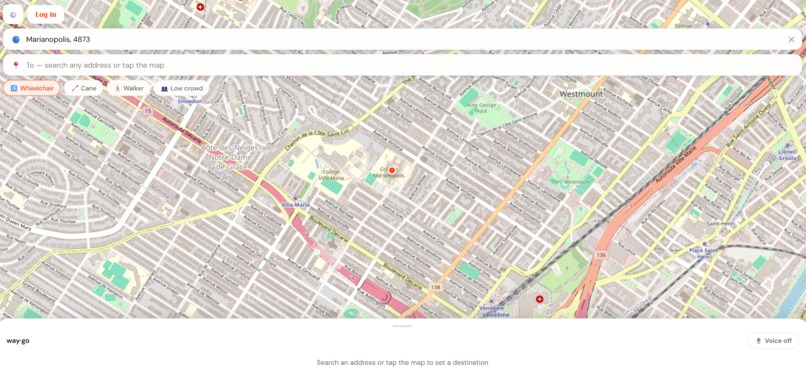Click the pink destination pin icon
806x383 pixels.
16,65
